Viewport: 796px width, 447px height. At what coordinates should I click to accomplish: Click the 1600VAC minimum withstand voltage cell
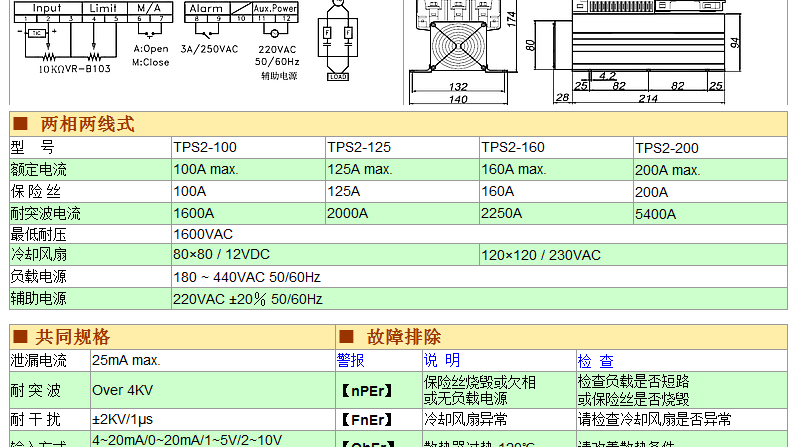[203, 234]
